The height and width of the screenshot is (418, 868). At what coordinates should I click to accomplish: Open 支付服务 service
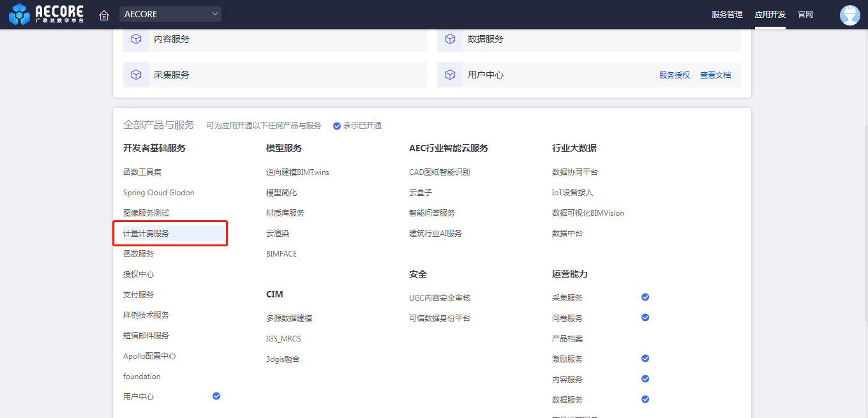[x=138, y=295]
